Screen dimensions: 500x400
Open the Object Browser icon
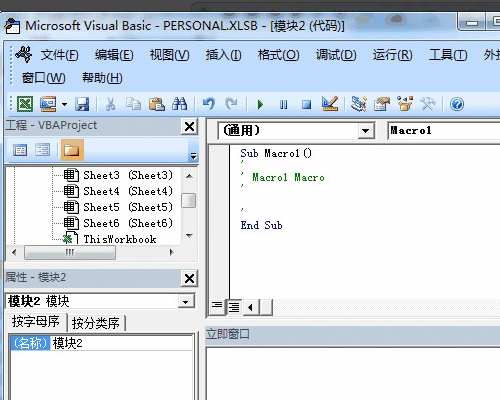(x=405, y=104)
